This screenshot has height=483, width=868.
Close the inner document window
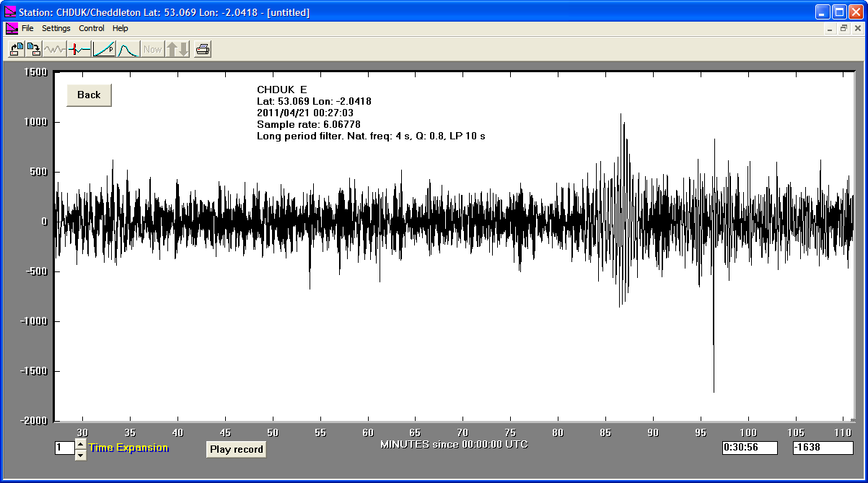pos(856,29)
